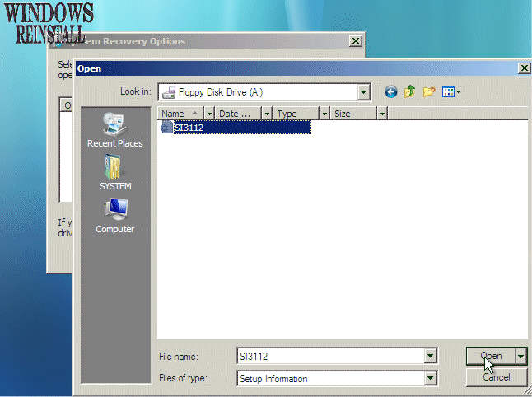The height and width of the screenshot is (397, 532).
Task: Sort files by the Date column
Action: pyautogui.click(x=237, y=114)
